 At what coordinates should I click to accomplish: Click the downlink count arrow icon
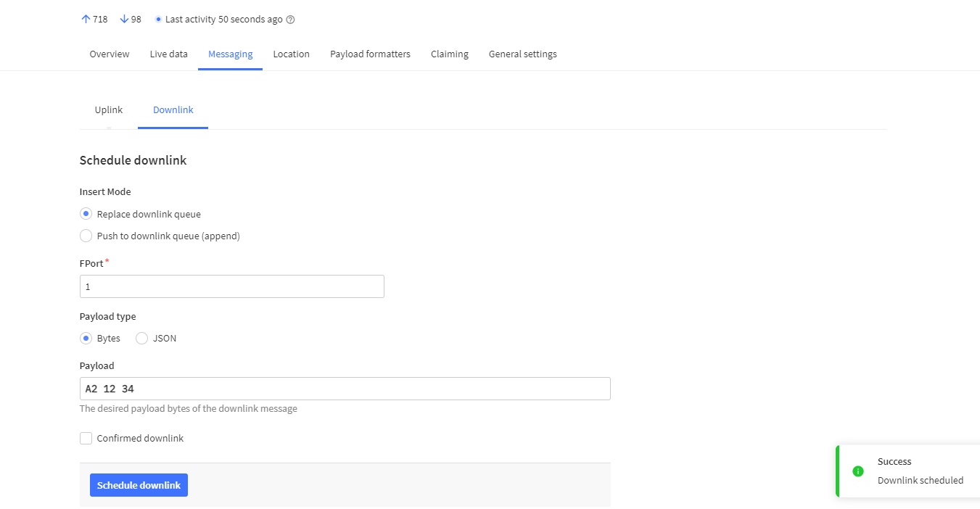tap(124, 20)
